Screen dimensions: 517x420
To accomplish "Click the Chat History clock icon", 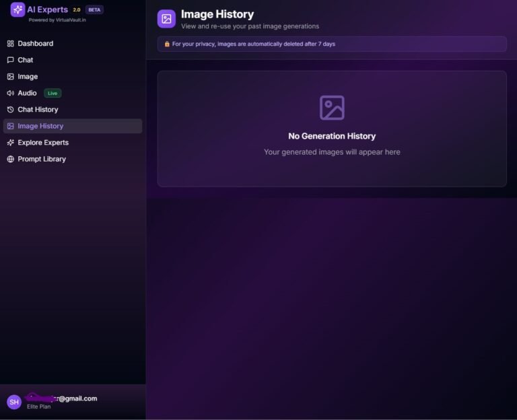I will click(10, 110).
